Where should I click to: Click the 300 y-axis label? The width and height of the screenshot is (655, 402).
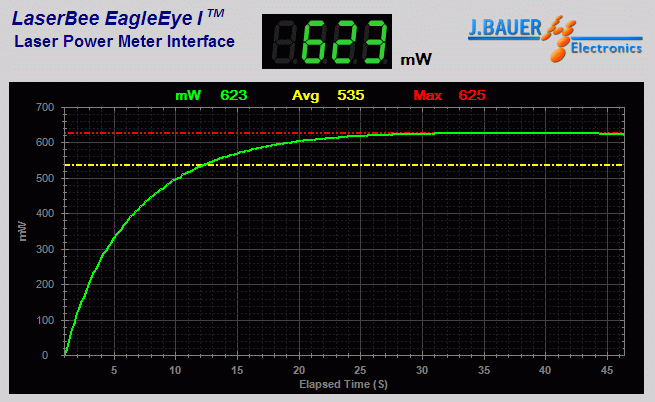click(45, 249)
